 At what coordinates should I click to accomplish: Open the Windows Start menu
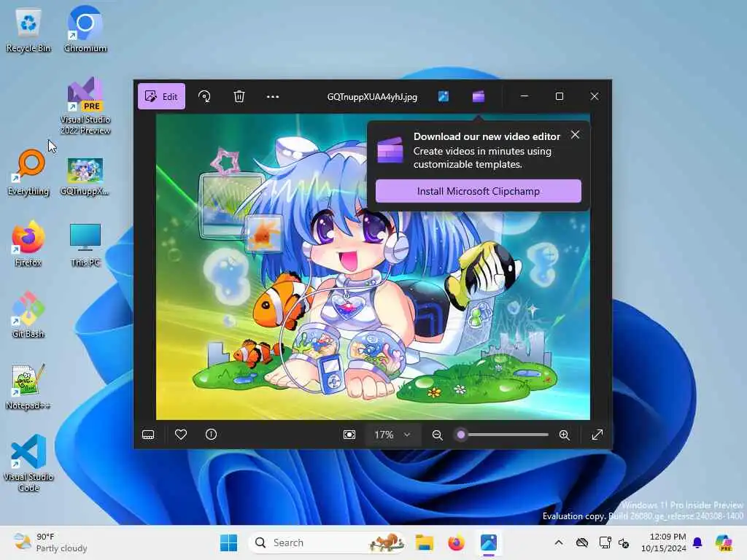228,542
